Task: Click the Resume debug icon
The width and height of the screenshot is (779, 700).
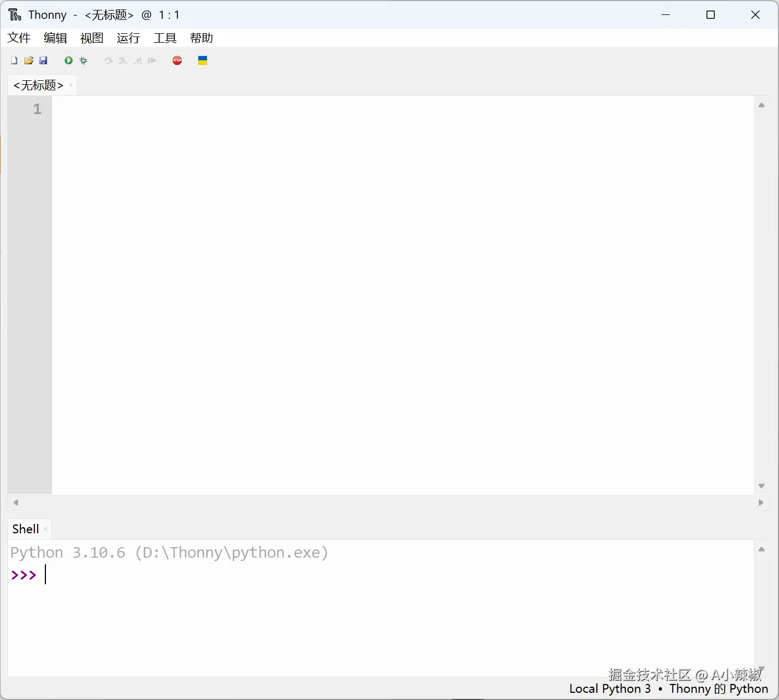Action: [x=152, y=60]
